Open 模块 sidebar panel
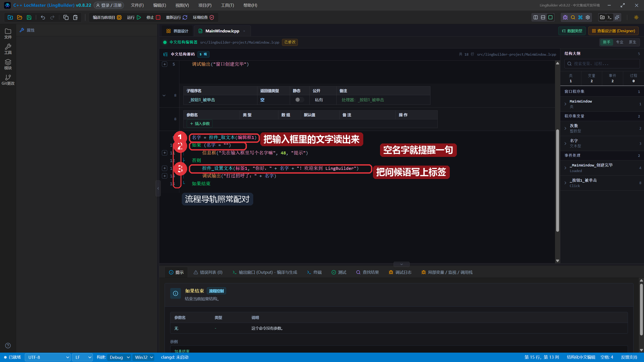 click(x=8, y=64)
